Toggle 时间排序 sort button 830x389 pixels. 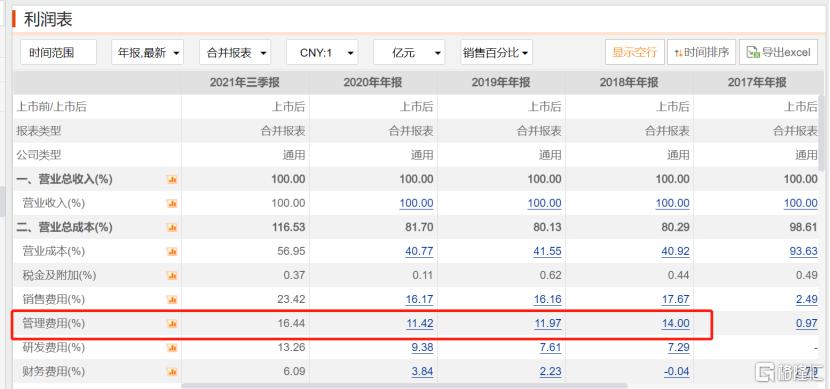[701, 52]
